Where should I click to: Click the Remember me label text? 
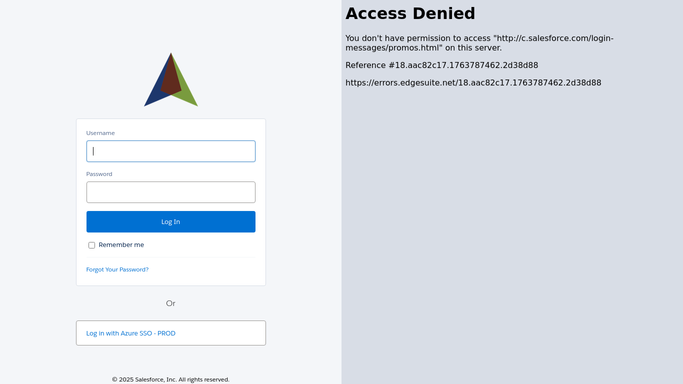[x=121, y=245]
